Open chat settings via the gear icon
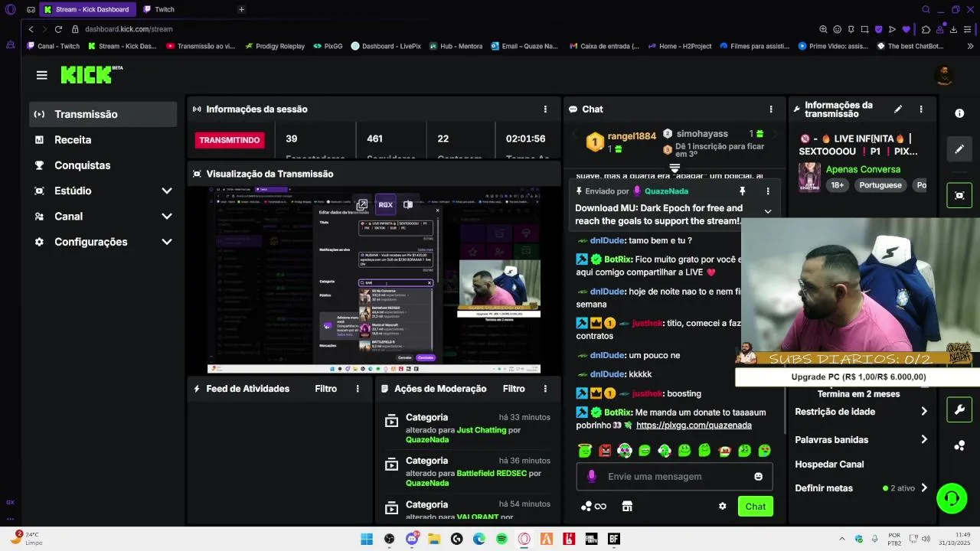 click(722, 506)
